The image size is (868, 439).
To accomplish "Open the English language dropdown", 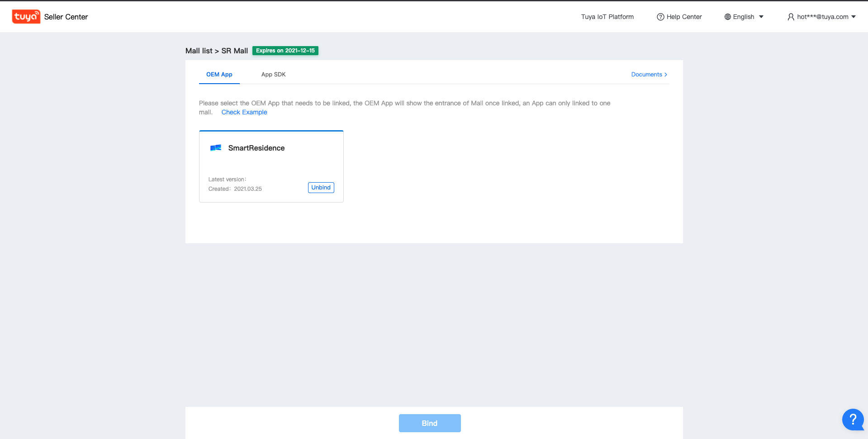I will [x=744, y=16].
